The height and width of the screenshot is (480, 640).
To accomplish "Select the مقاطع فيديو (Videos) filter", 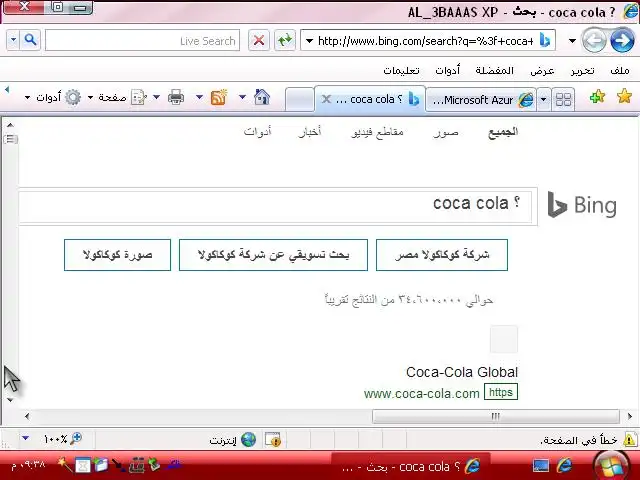I will (377, 132).
